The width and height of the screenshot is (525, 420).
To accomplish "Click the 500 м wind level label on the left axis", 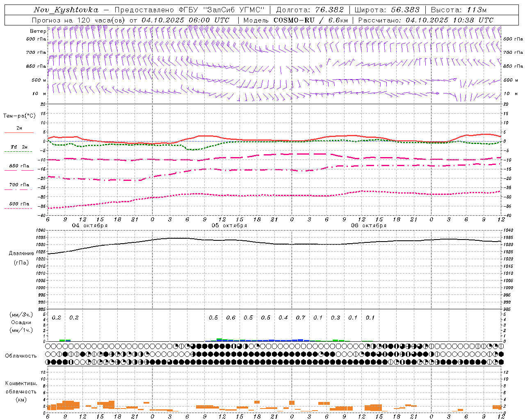I will [39, 80].
